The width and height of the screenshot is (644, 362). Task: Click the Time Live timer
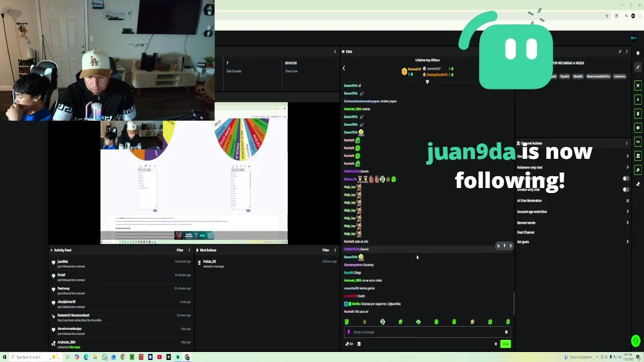click(x=291, y=63)
